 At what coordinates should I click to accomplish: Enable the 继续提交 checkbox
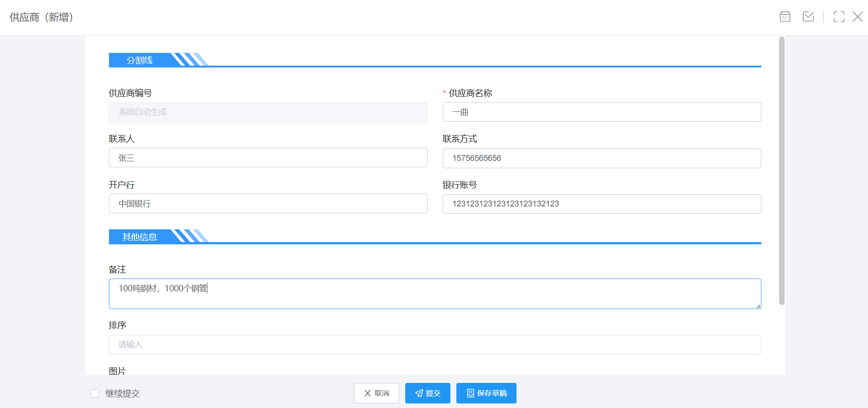coord(95,393)
